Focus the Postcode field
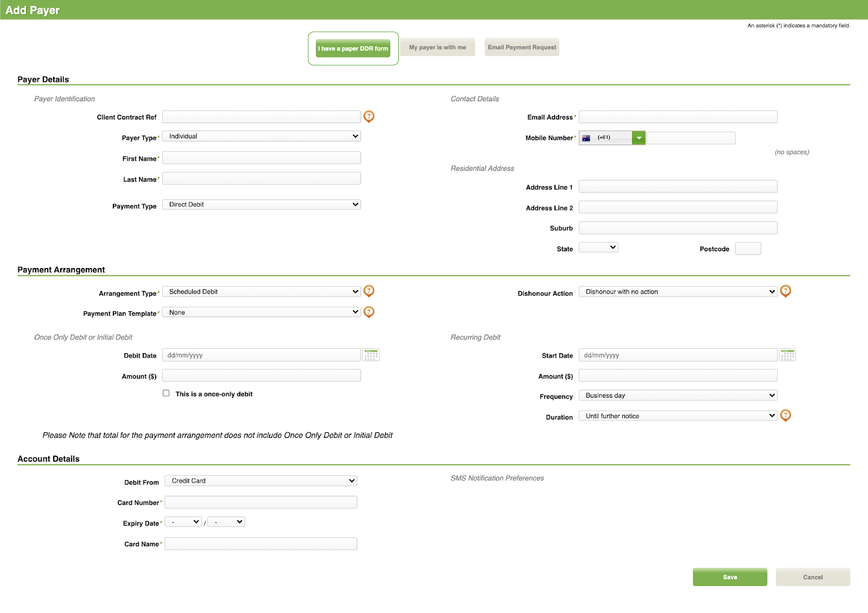Image resolution: width=868 pixels, height=613 pixels. point(748,248)
